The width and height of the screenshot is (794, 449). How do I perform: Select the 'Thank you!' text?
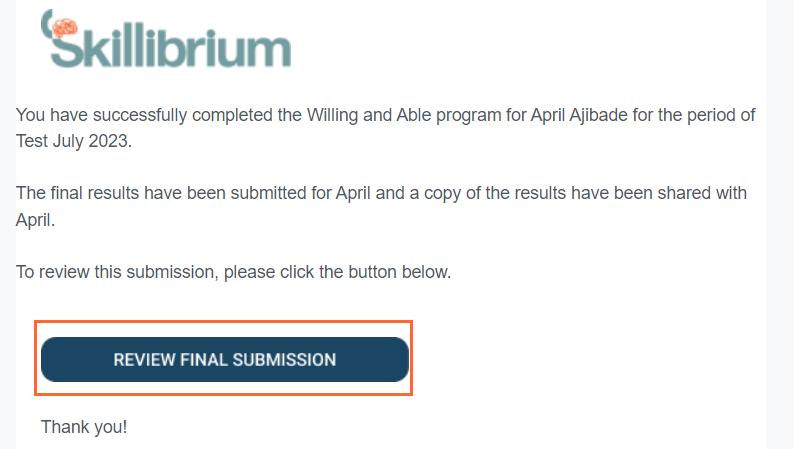pyautogui.click(x=84, y=427)
